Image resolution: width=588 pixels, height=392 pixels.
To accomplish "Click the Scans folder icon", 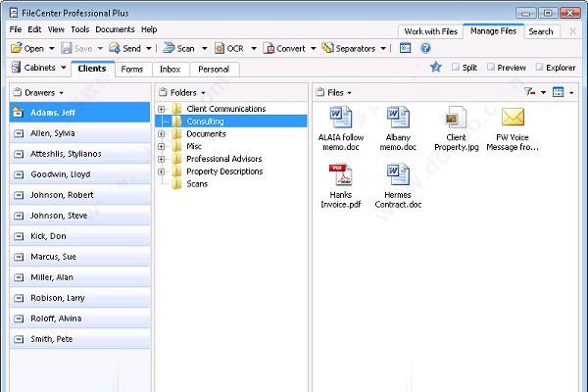I will click(x=176, y=184).
